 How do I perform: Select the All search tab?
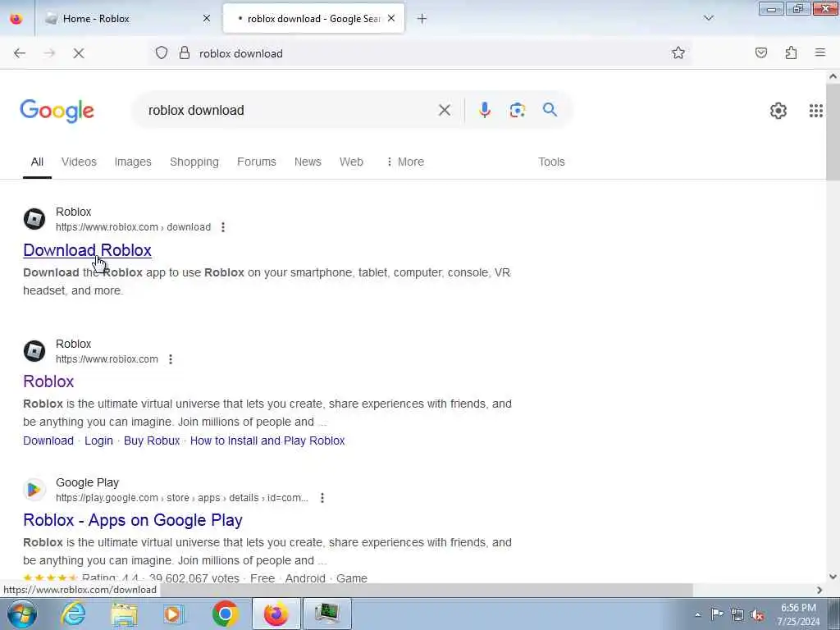point(37,162)
